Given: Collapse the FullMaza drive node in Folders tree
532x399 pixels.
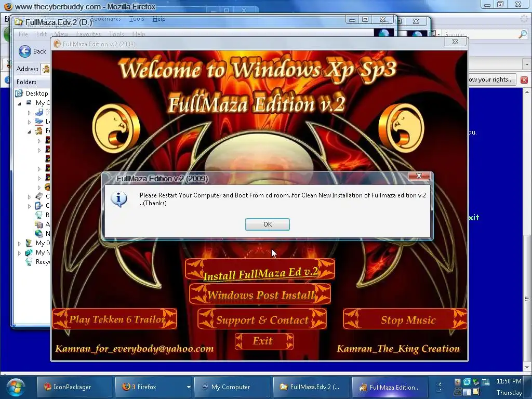Looking at the screenshot, I should (29, 131).
